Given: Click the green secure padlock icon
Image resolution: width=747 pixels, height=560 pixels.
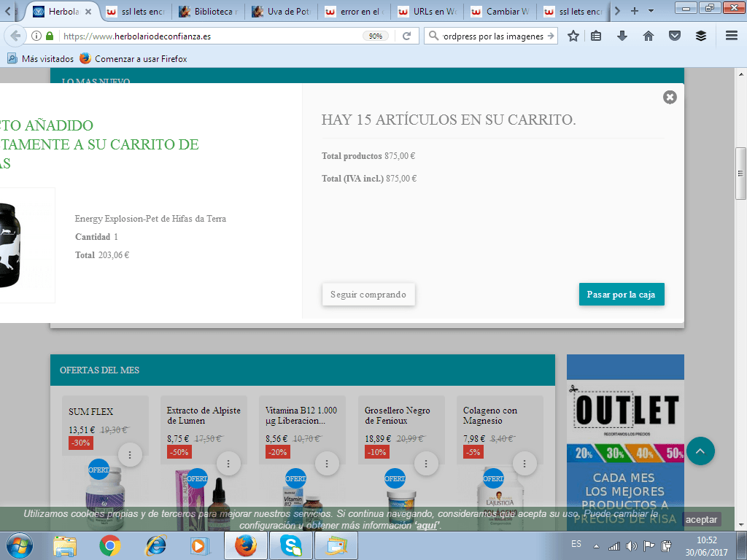Looking at the screenshot, I should pyautogui.click(x=50, y=36).
